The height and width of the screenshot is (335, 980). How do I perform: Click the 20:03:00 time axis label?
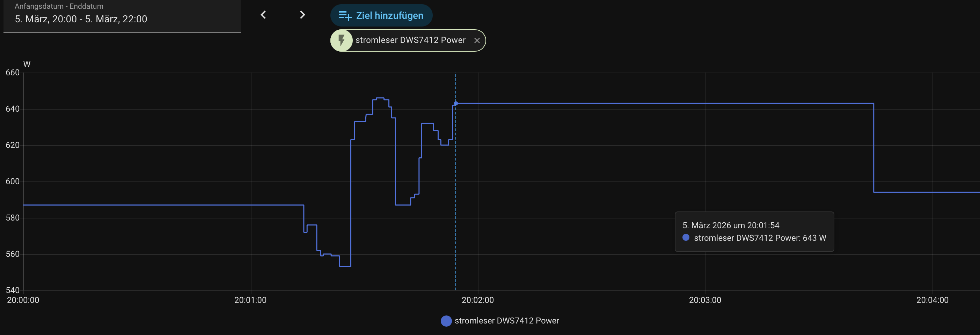[705, 300]
